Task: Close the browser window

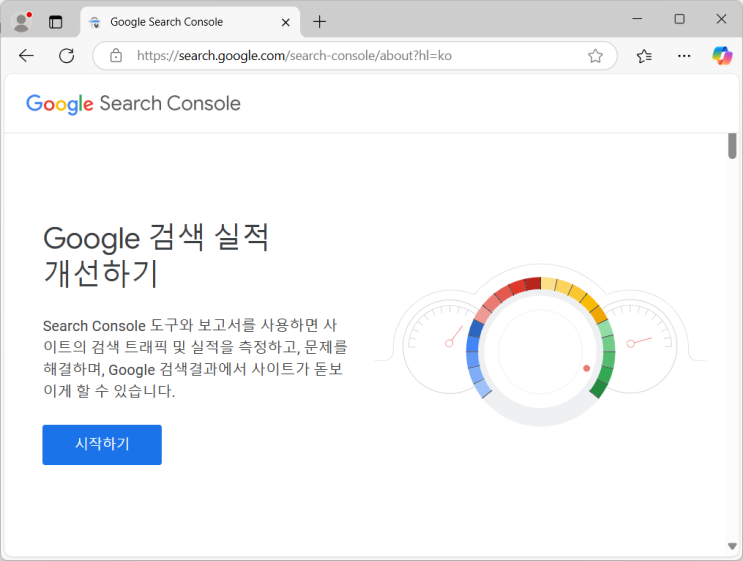Action: (x=721, y=19)
